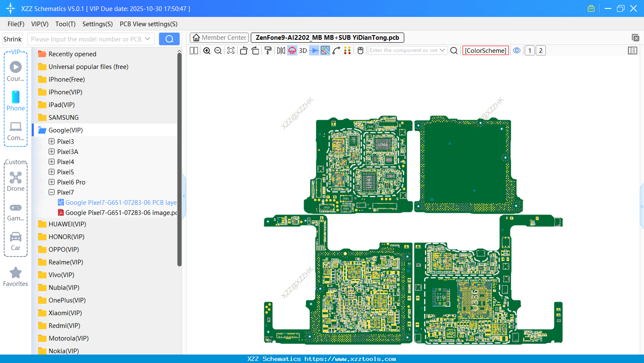This screenshot has width=644, height=363.
Task: Toggle the diode measurement mode
Action: 314,50
